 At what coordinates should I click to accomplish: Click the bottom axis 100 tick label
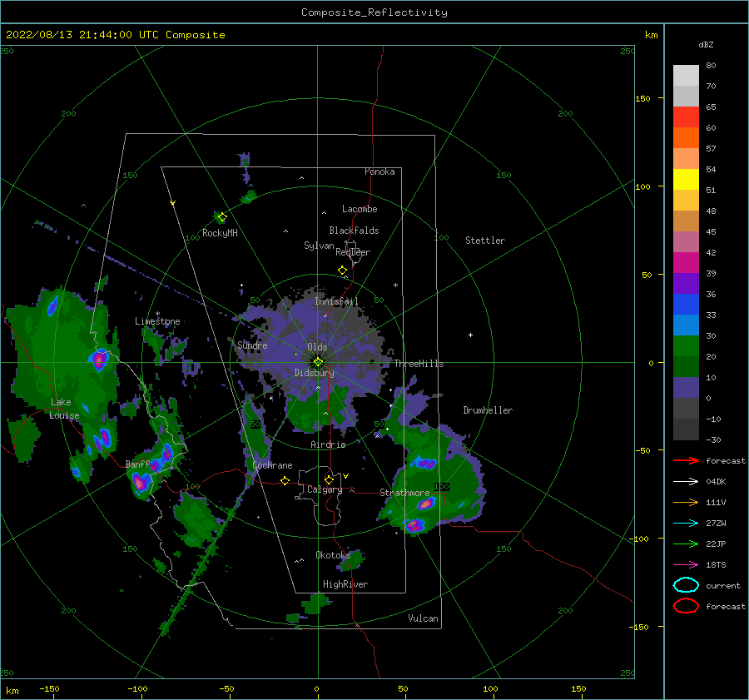(x=490, y=688)
